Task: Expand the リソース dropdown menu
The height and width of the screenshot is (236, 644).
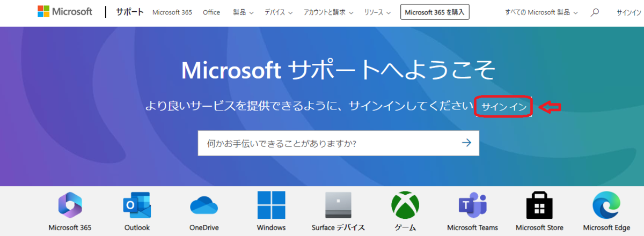Action: point(378,12)
